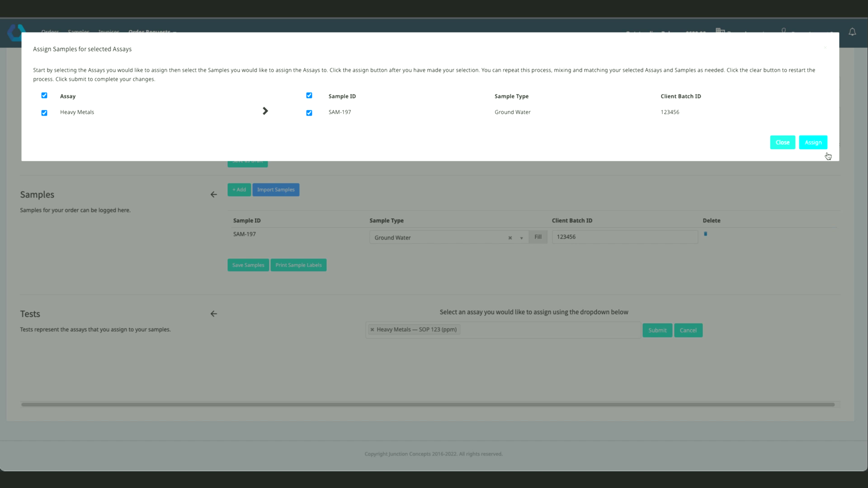This screenshot has width=868, height=488.
Task: Toggle the select-all Sample ID checkbox
Action: click(309, 95)
